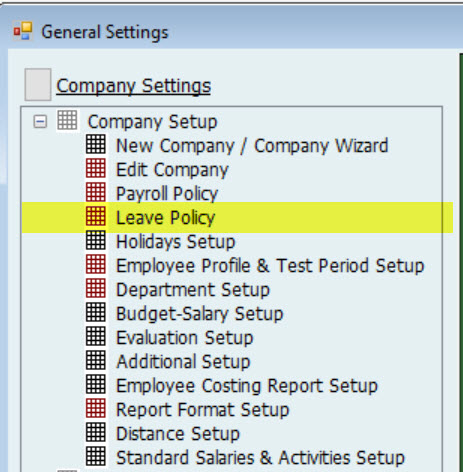The image size is (463, 472).
Task: Select Employee Costing Report Setup
Action: click(x=247, y=386)
